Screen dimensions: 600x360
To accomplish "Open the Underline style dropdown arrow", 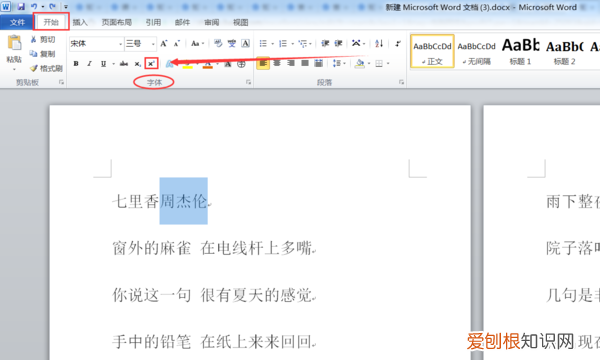I will point(113,64).
